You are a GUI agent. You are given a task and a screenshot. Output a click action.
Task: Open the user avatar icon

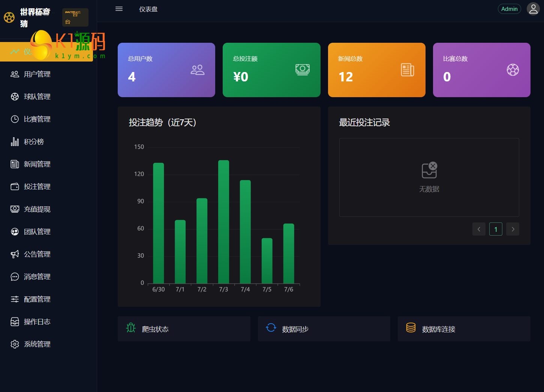[533, 9]
